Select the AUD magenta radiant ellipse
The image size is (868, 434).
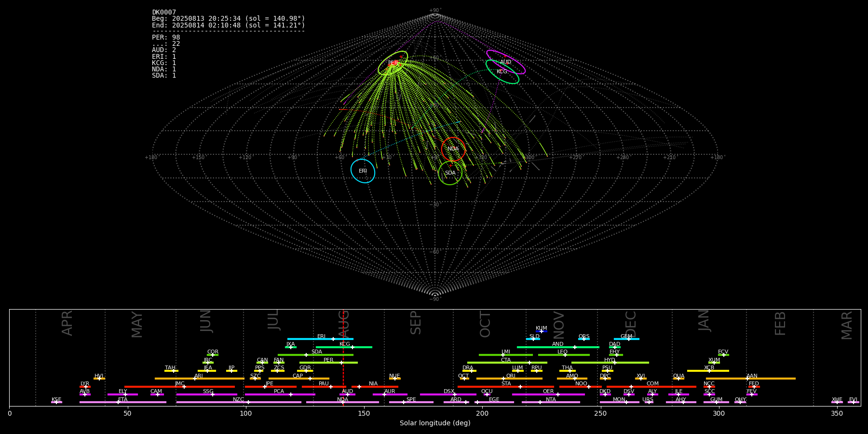click(505, 62)
